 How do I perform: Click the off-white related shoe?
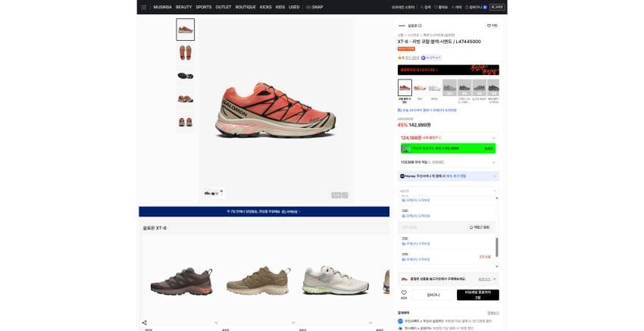click(x=335, y=280)
